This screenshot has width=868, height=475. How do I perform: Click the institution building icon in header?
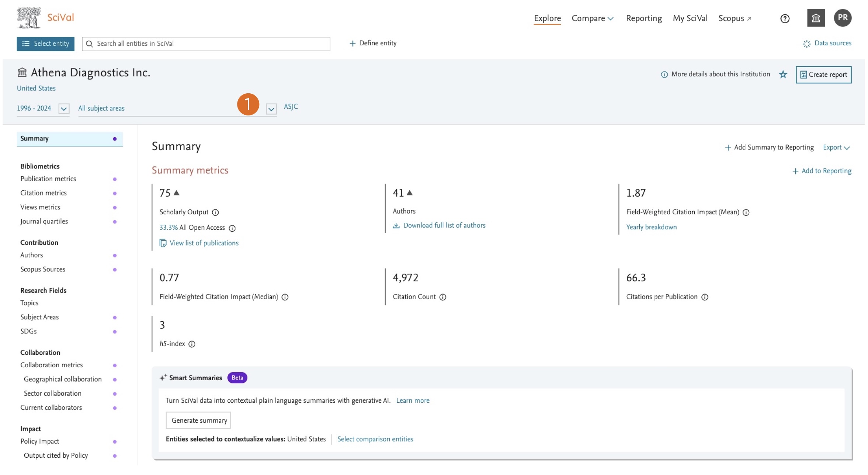coord(816,18)
